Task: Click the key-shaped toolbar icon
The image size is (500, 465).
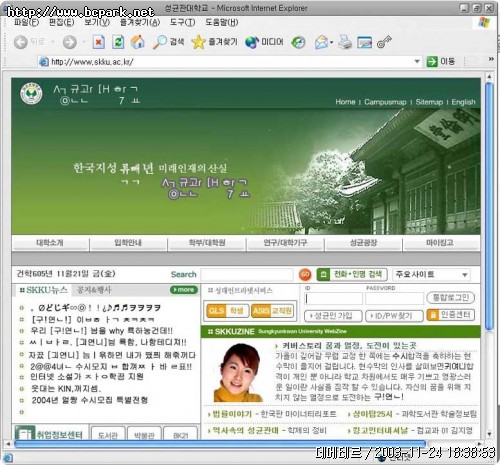Action: pyautogui.click(x=384, y=42)
